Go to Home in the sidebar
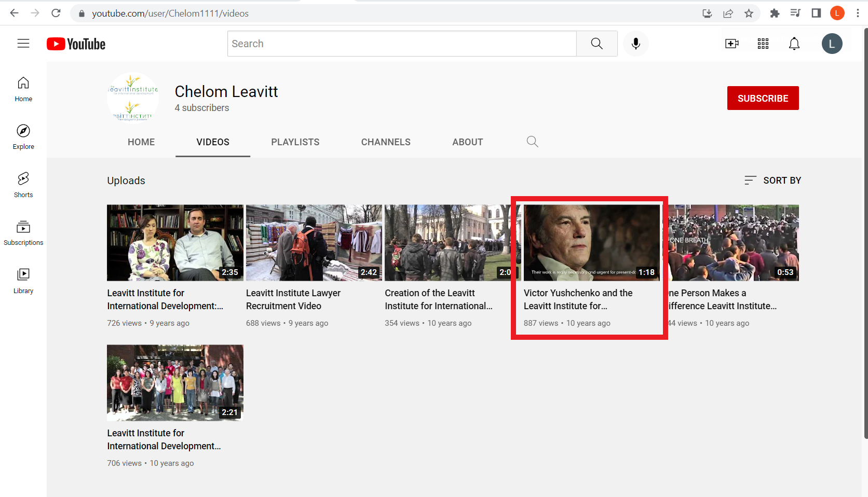Image resolution: width=868 pixels, height=497 pixels. (23, 89)
